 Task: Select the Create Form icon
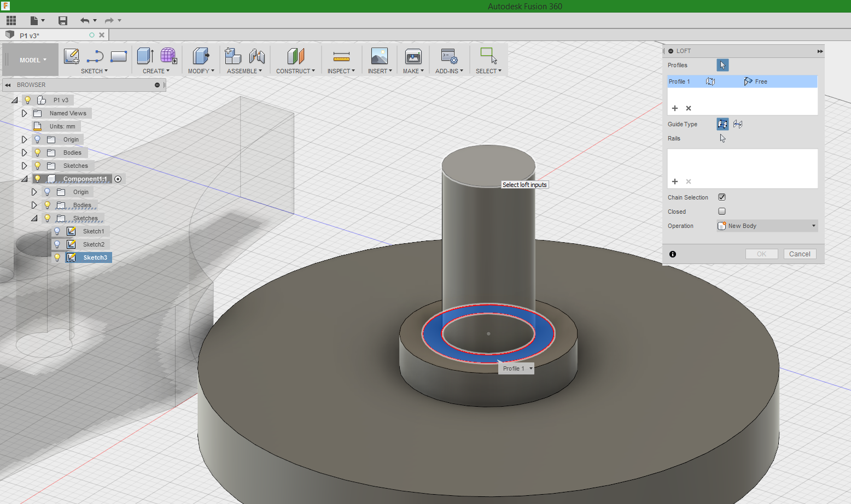pyautogui.click(x=168, y=56)
